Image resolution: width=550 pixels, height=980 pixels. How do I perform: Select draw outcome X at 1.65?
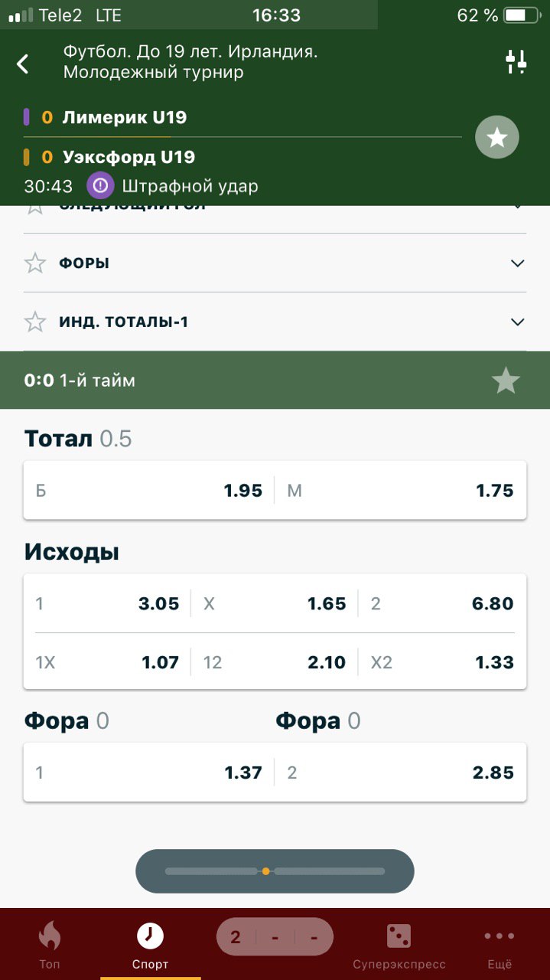(x=274, y=603)
